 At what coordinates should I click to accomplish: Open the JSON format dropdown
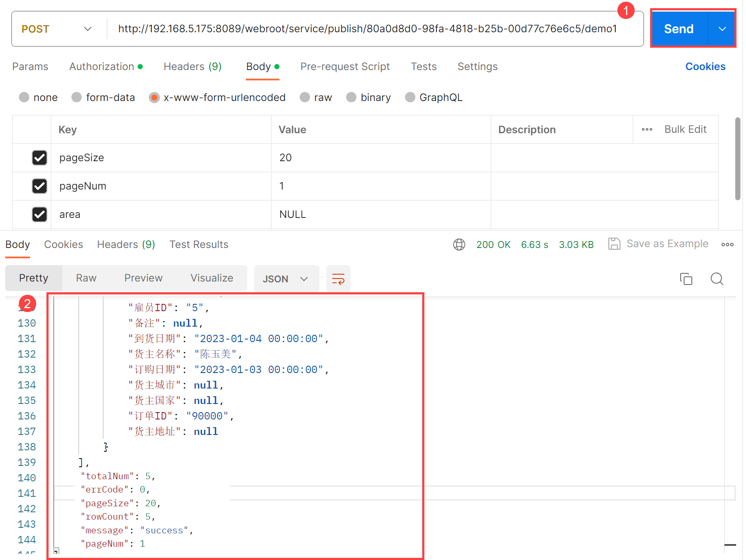pyautogui.click(x=286, y=279)
